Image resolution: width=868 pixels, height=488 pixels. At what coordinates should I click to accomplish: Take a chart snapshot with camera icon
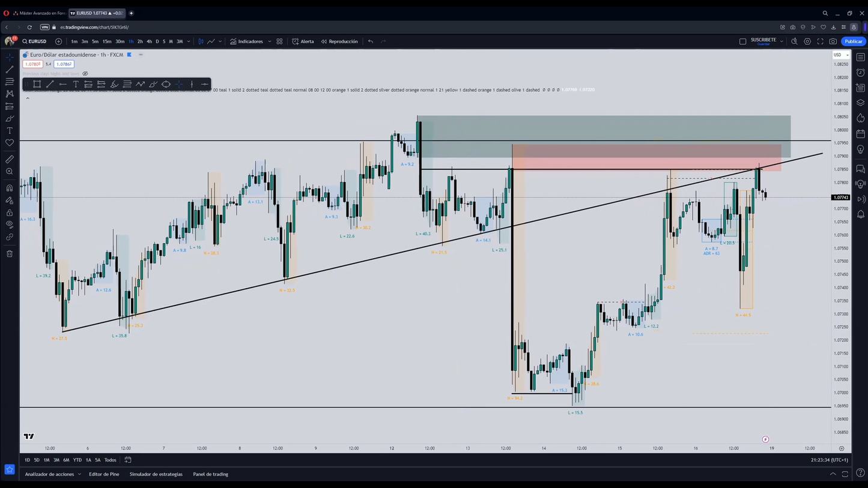point(833,41)
